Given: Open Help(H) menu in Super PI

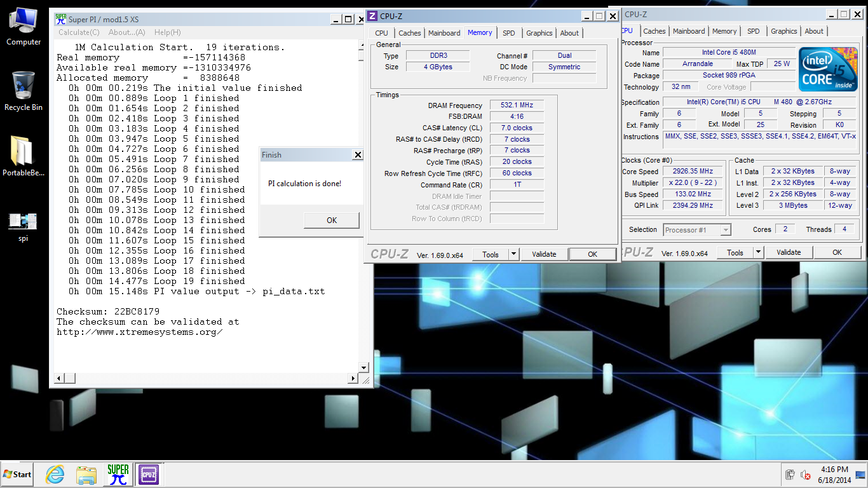Looking at the screenshot, I should [x=167, y=32].
